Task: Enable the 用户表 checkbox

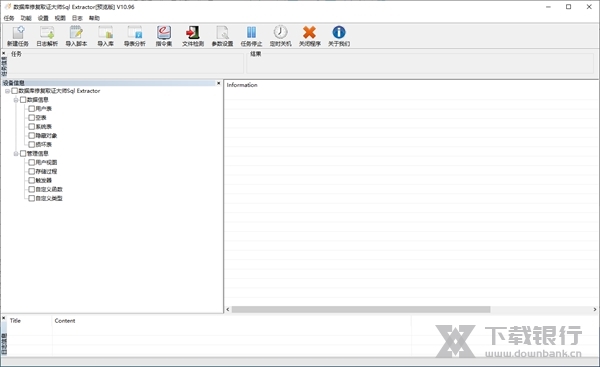Action: tap(32, 109)
